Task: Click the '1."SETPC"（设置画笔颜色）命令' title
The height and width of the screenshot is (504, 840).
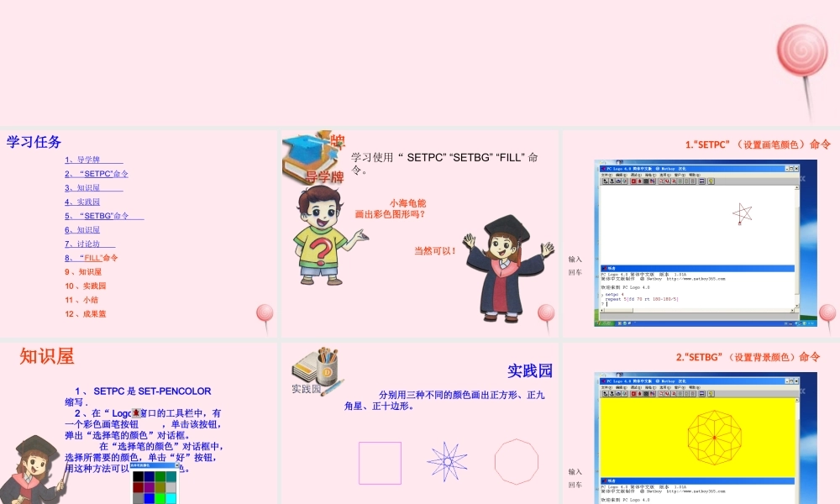Action: [x=758, y=144]
